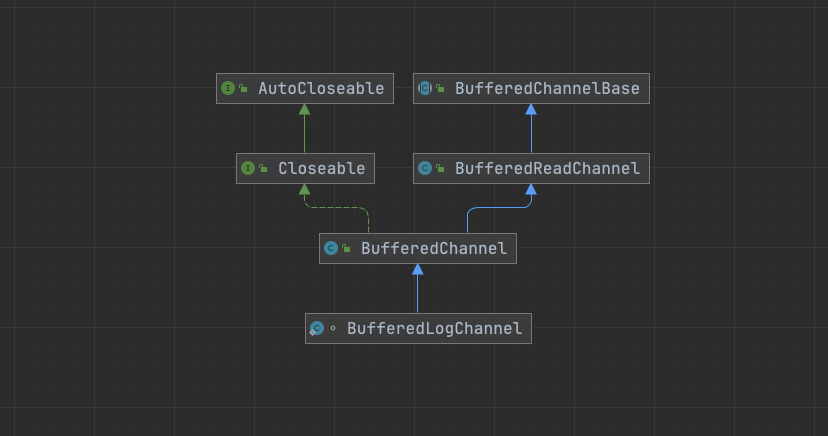This screenshot has width=828, height=436.
Task: Click the class icon on BufferedLogChannel
Action: (x=316, y=328)
